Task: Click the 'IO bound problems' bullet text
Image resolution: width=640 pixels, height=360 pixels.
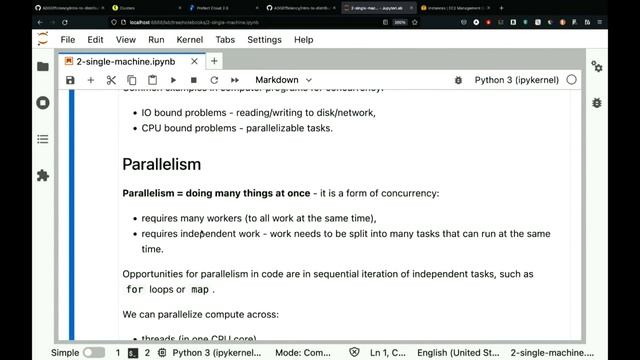Action: [x=258, y=113]
